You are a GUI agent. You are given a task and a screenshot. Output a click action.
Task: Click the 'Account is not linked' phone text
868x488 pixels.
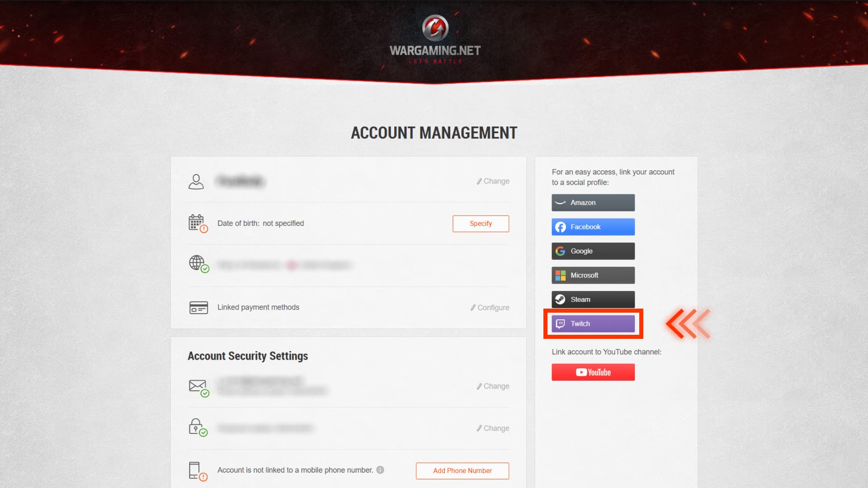295,470
